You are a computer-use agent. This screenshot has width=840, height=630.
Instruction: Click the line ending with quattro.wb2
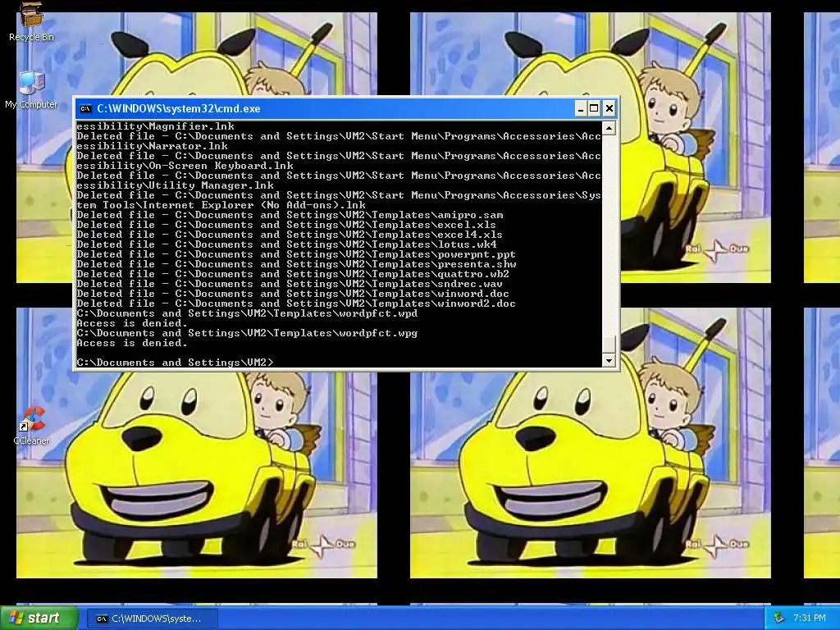click(x=293, y=274)
